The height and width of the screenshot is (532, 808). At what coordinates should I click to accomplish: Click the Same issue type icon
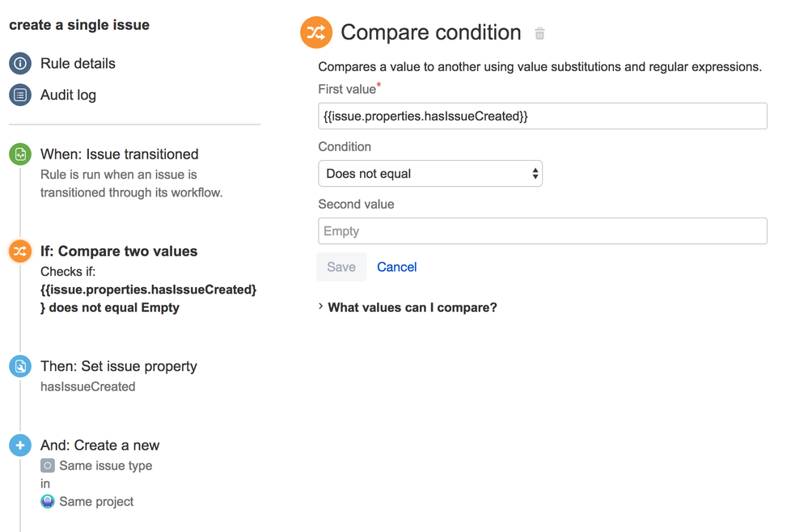tap(48, 466)
